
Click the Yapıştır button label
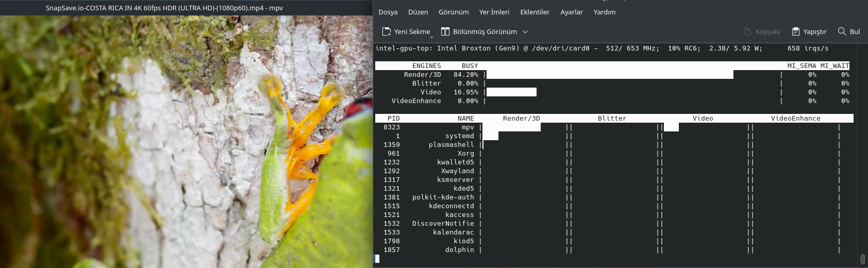[x=815, y=31]
